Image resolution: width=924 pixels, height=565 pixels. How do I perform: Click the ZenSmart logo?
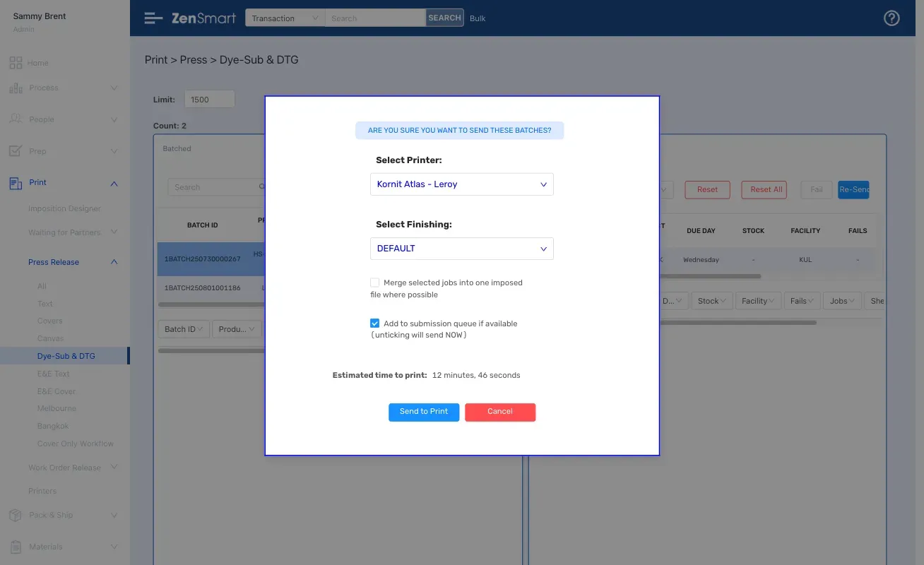[x=203, y=18]
